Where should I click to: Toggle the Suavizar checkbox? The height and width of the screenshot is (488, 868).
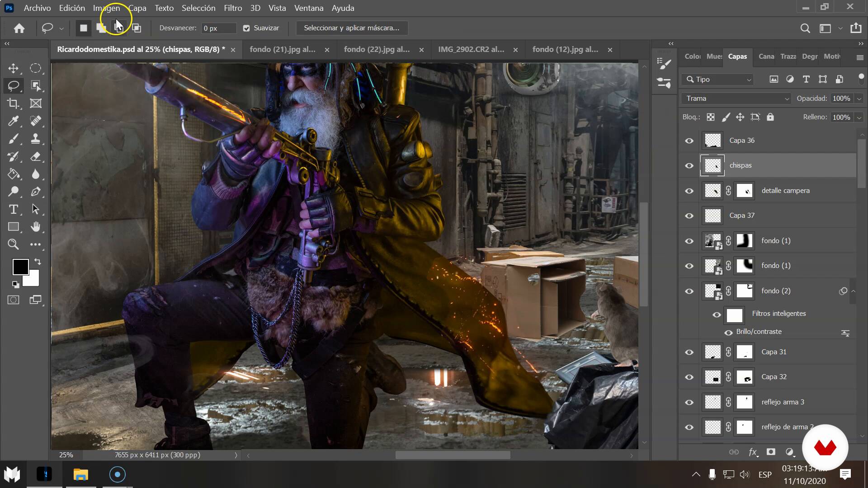246,28
